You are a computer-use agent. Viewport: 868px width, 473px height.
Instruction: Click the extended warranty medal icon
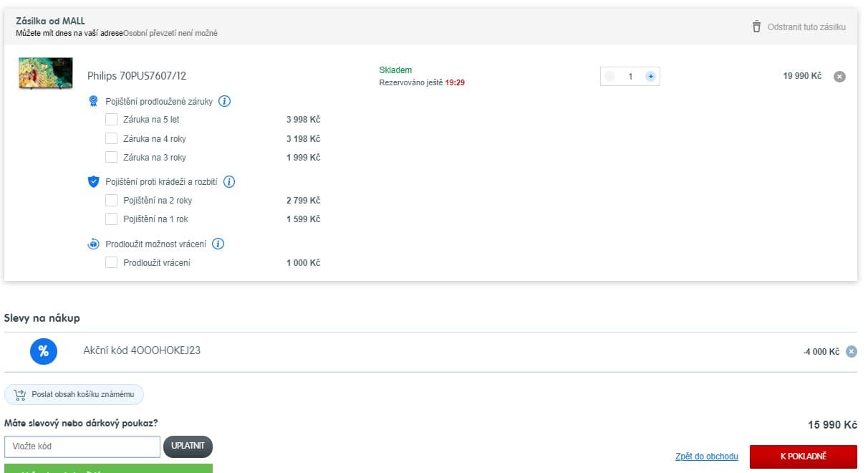click(93, 101)
